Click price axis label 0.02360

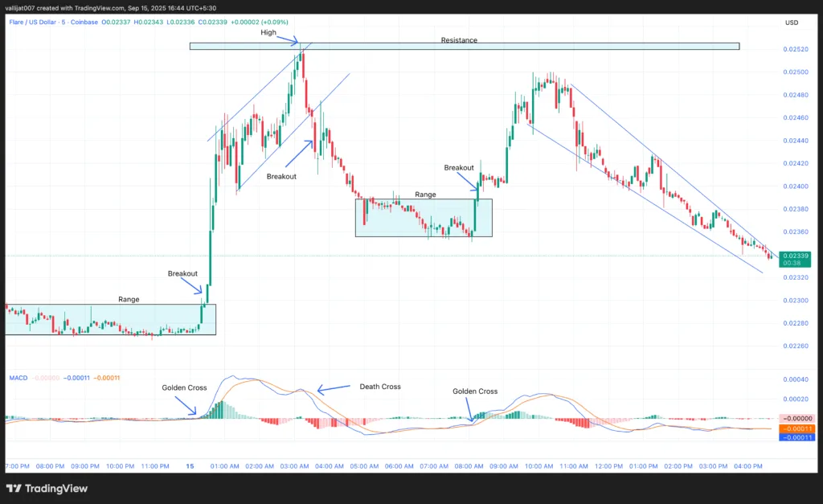click(796, 232)
